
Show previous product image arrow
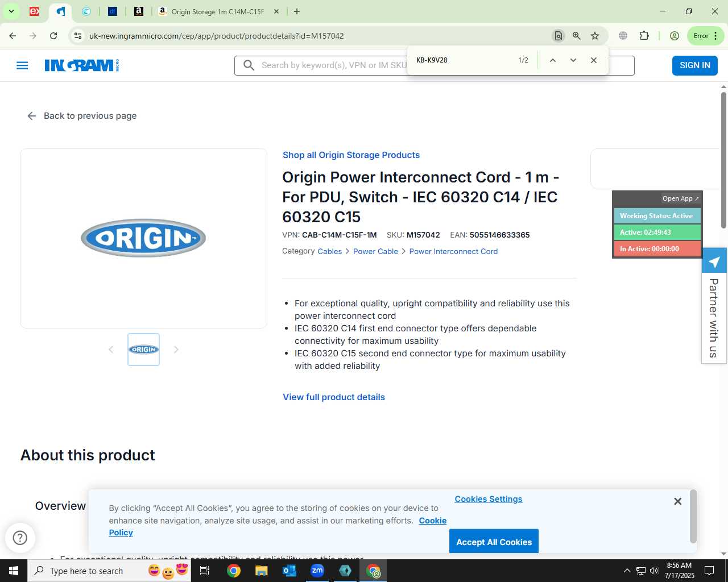[111, 350]
